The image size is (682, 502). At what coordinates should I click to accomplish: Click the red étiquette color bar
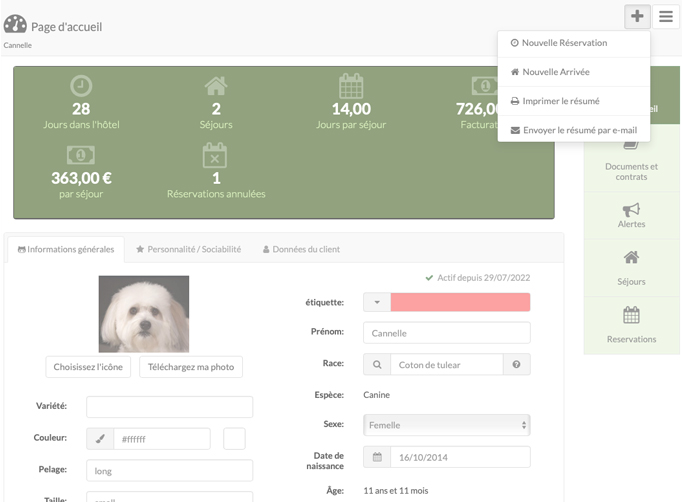[460, 302]
